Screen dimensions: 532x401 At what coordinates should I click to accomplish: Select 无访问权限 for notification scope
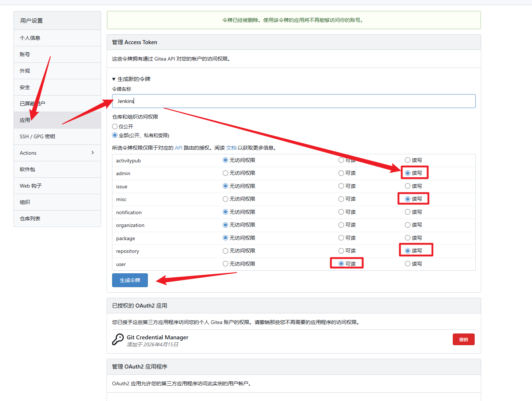click(x=225, y=212)
